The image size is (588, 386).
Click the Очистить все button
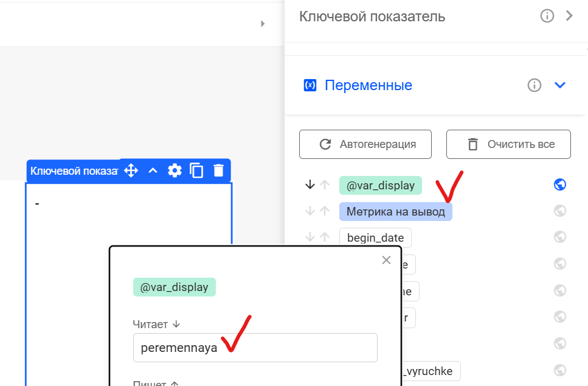point(508,144)
